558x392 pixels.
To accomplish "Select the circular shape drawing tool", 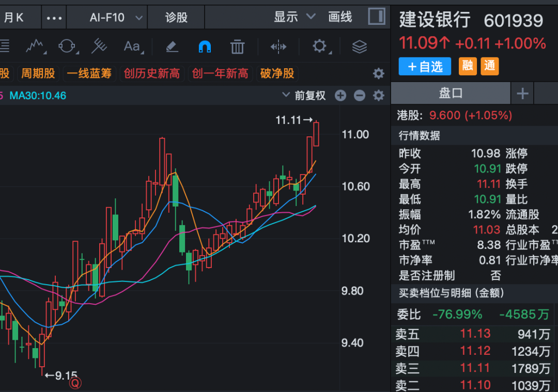I will (x=67, y=46).
